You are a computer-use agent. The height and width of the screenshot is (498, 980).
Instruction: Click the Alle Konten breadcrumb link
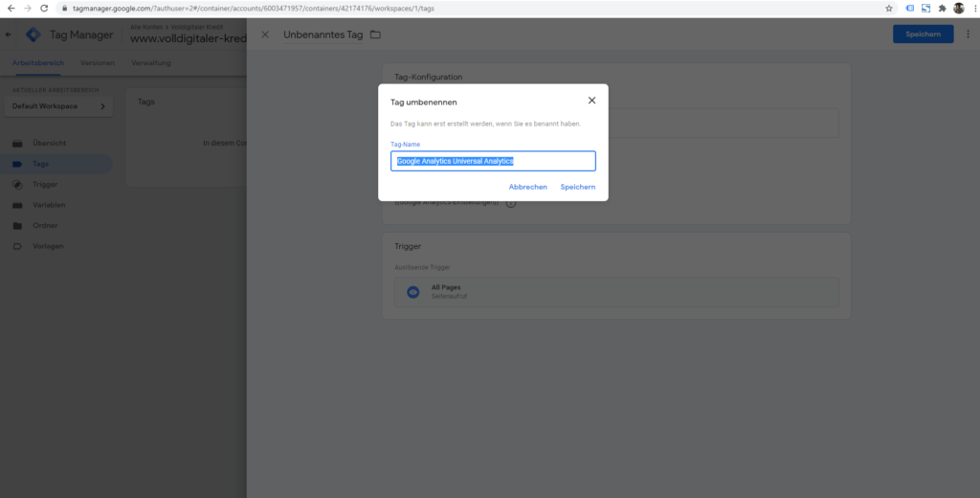(x=146, y=28)
